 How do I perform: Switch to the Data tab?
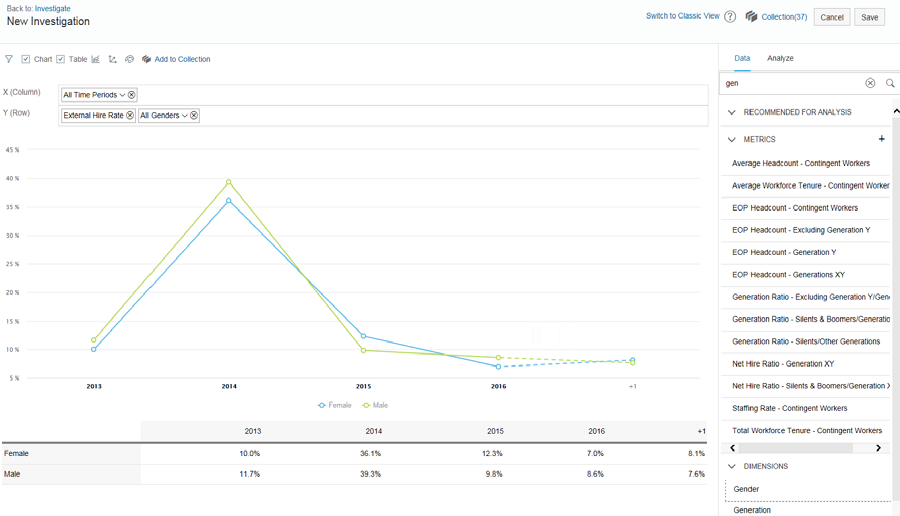click(742, 58)
